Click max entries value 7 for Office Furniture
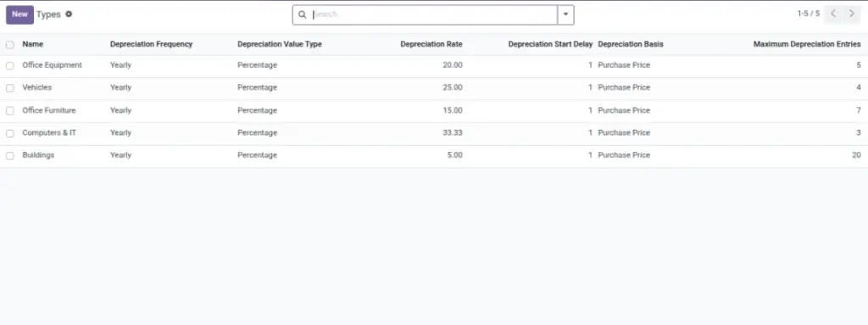The image size is (868, 325). click(x=859, y=110)
